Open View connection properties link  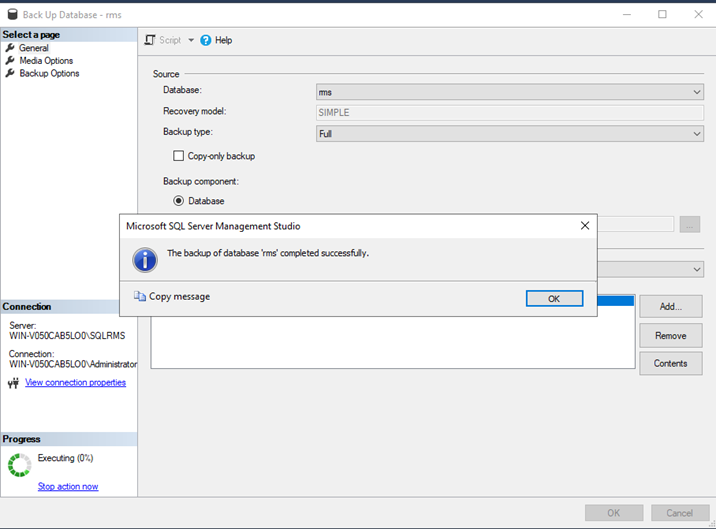point(75,382)
